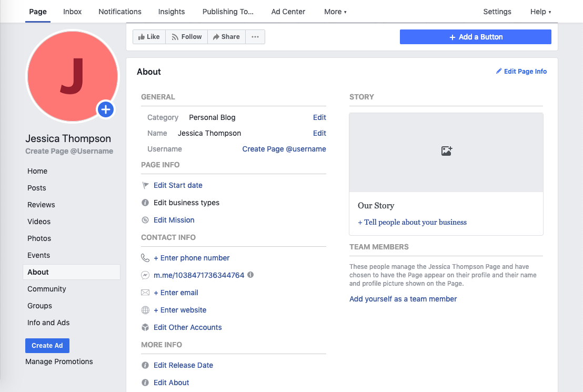
Task: Open Posts in left sidebar
Action: (x=37, y=188)
